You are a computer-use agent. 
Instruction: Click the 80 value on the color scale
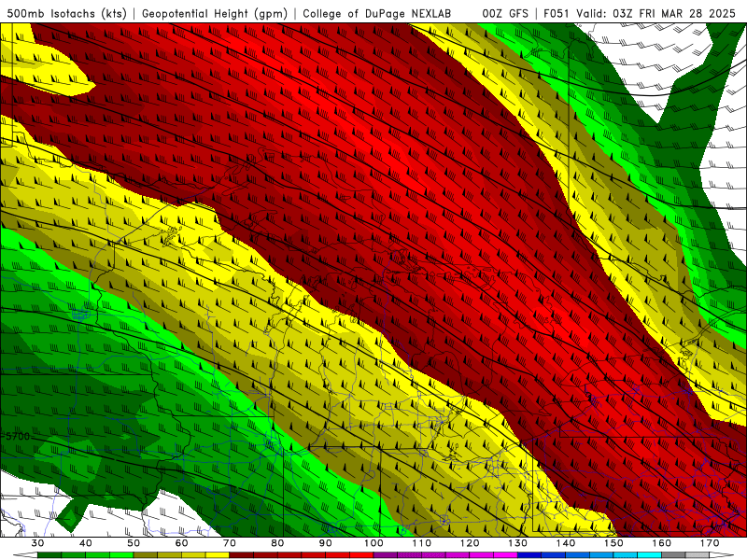(277, 543)
